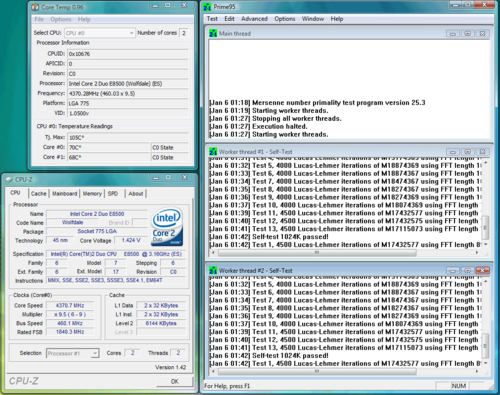This screenshot has width=500, height=395.
Task: Click the VID value 1.0500v
Action: (x=128, y=113)
